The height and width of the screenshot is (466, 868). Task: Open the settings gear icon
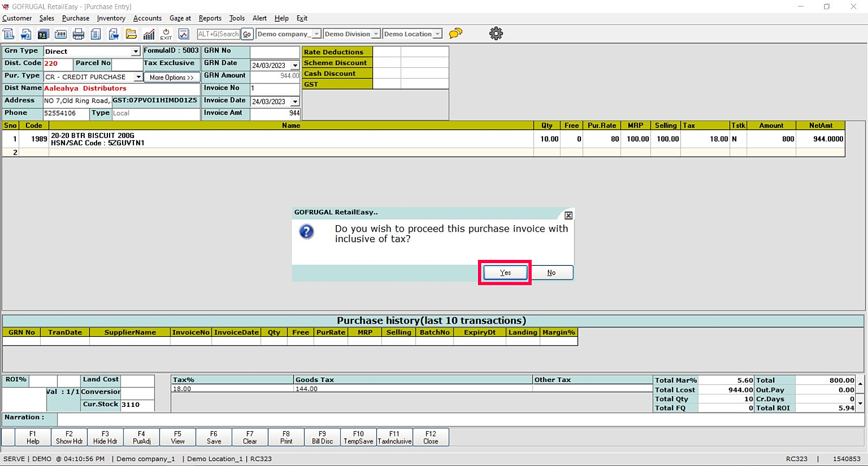click(496, 34)
